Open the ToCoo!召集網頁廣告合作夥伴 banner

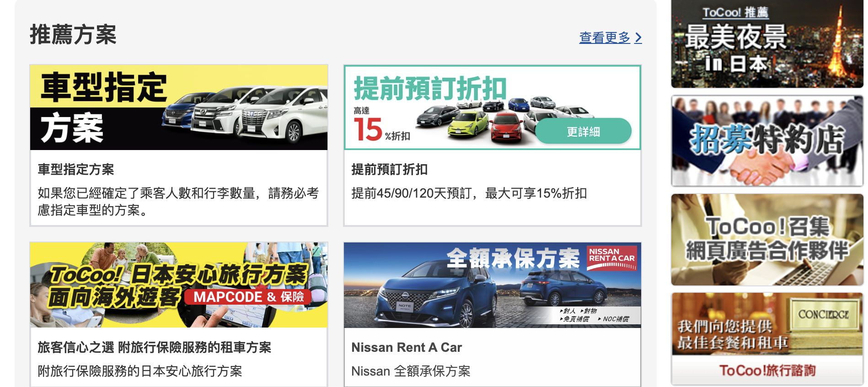[767, 240]
